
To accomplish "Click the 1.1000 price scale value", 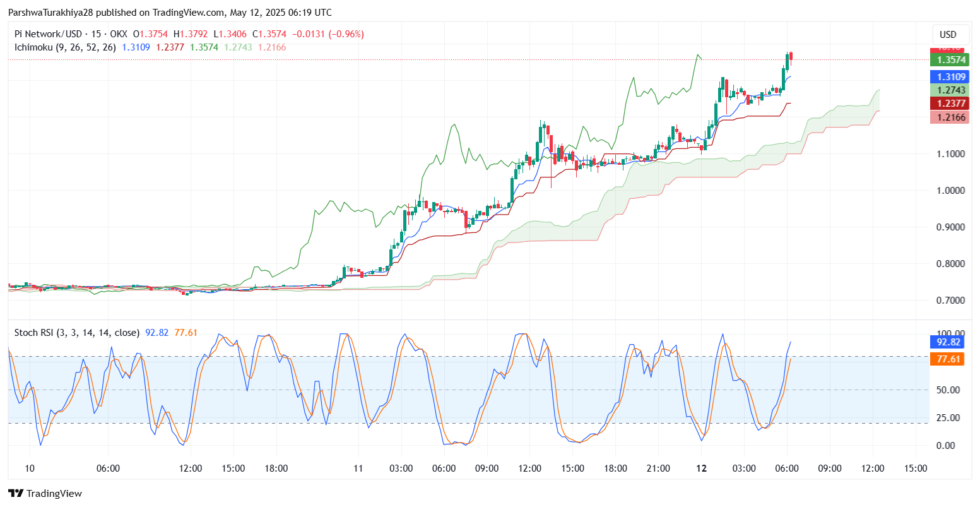I will (950, 153).
